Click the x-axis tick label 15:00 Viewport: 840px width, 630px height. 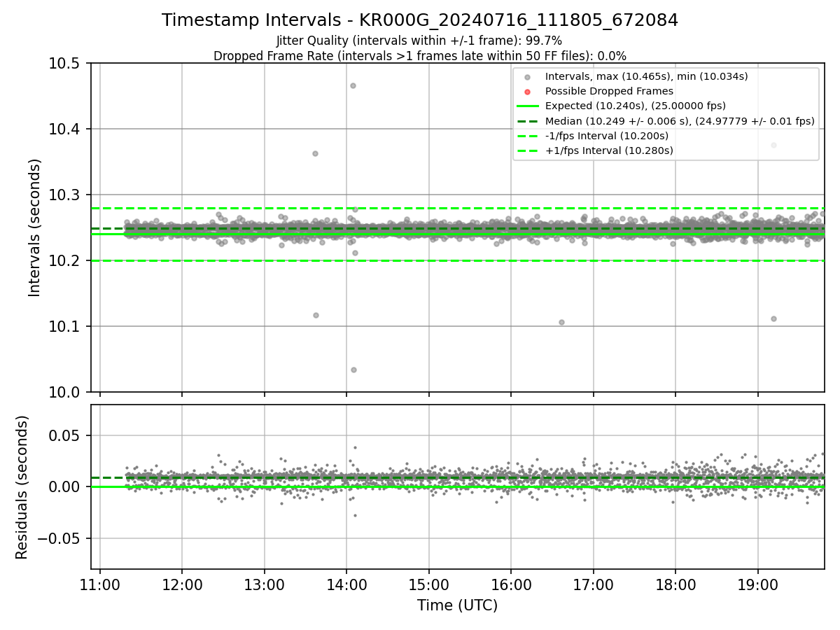tap(429, 585)
